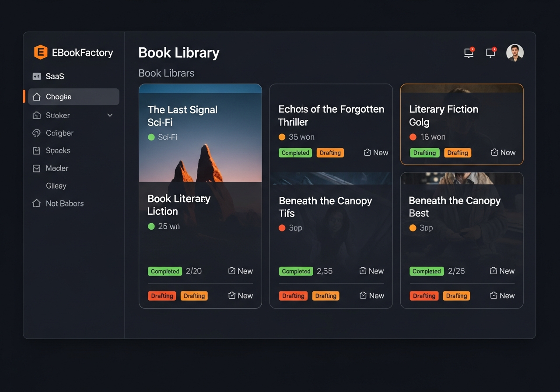
Task: Select the Spacks bookmark icon
Action: 37,150
